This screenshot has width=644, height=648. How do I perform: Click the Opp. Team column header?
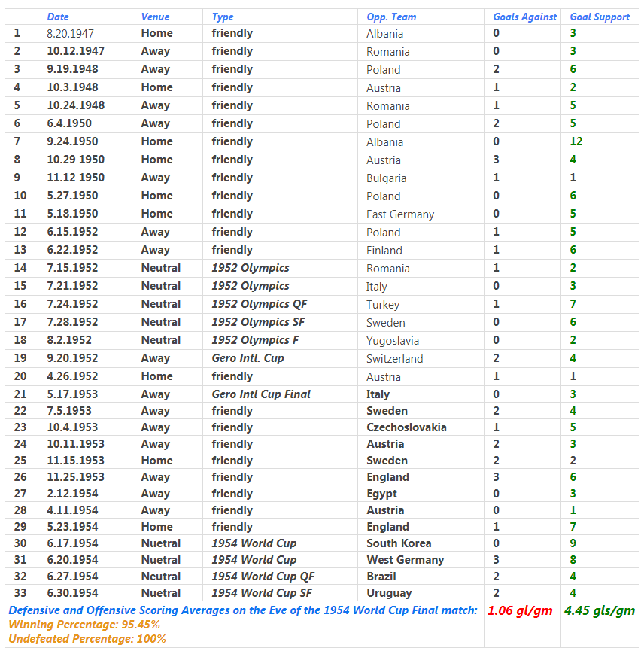point(391,17)
